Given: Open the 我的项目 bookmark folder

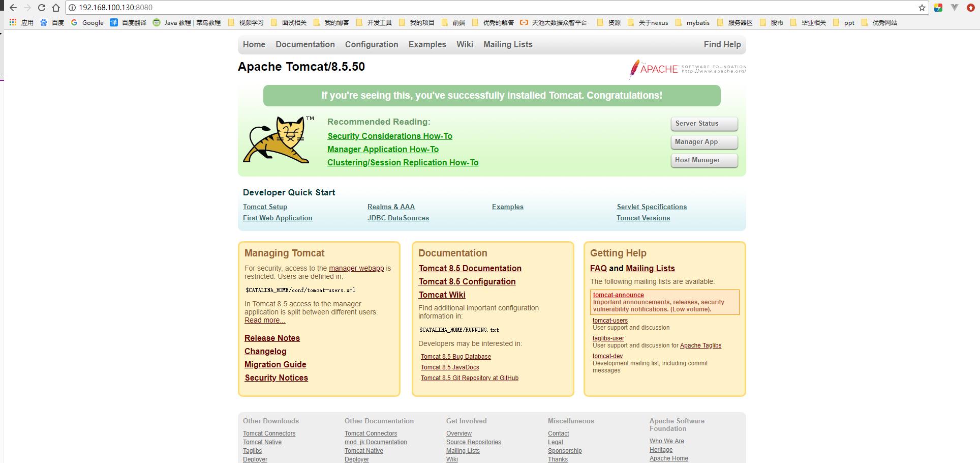Looking at the screenshot, I should (417, 22).
